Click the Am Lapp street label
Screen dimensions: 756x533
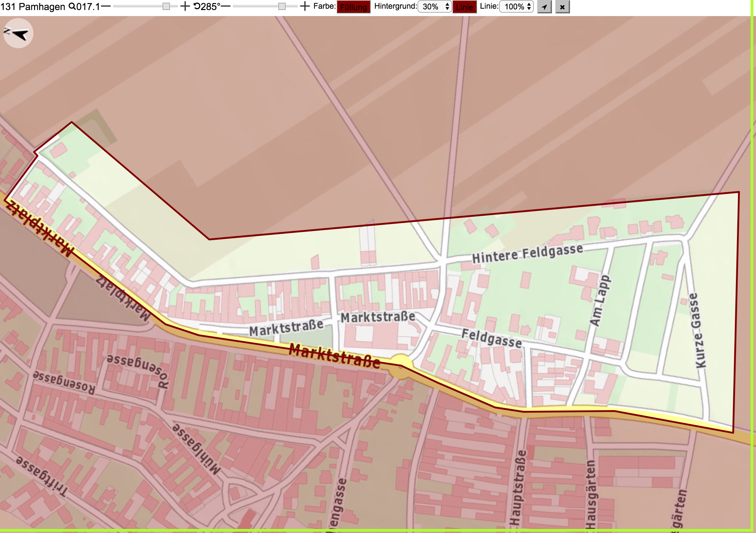coord(600,300)
